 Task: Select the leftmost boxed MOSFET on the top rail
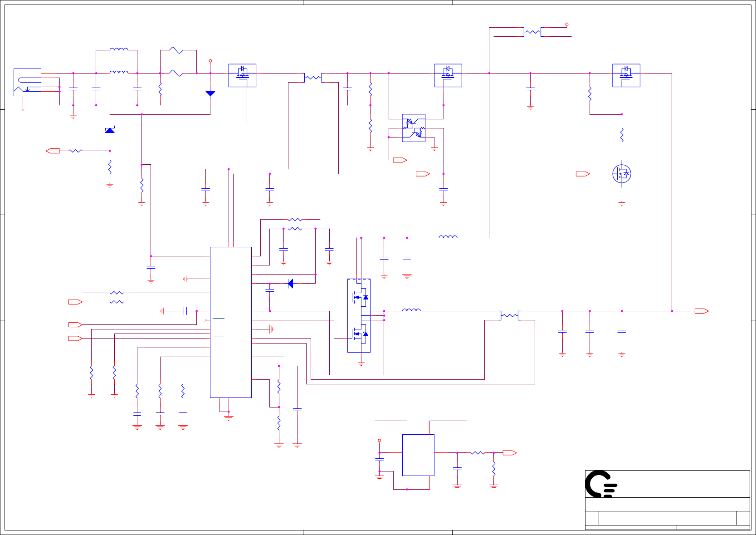[x=242, y=75]
